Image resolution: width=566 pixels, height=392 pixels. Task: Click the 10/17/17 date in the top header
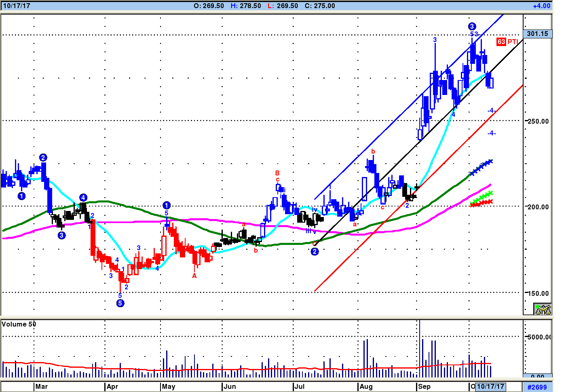(x=16, y=6)
